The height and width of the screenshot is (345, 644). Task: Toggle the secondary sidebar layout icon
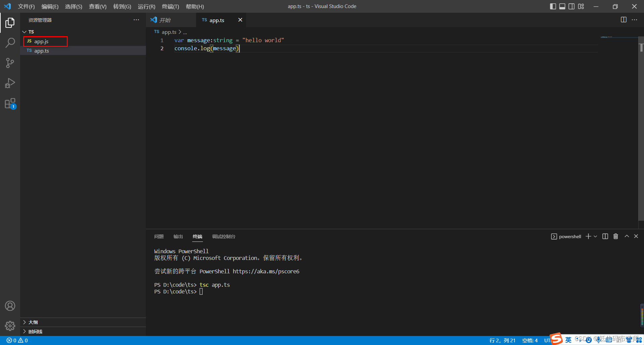pyautogui.click(x=572, y=6)
